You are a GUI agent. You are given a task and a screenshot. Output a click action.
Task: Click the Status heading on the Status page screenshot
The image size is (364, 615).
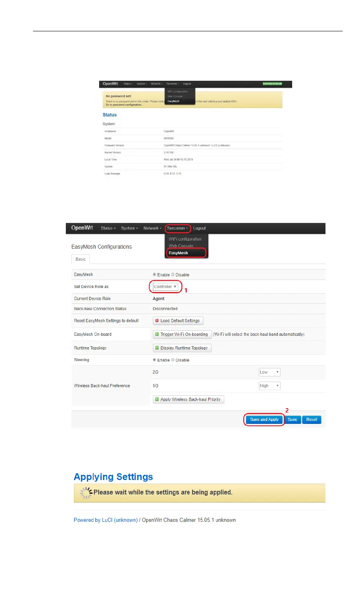(x=110, y=115)
